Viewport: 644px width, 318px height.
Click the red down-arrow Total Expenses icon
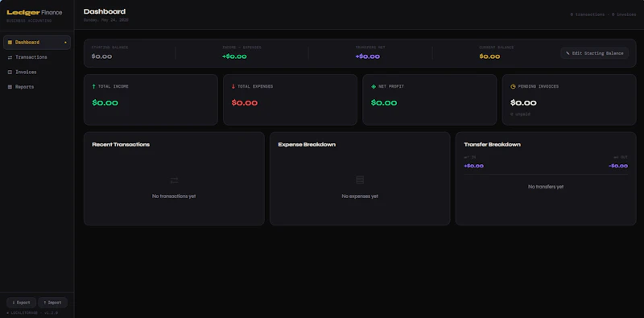click(x=233, y=87)
